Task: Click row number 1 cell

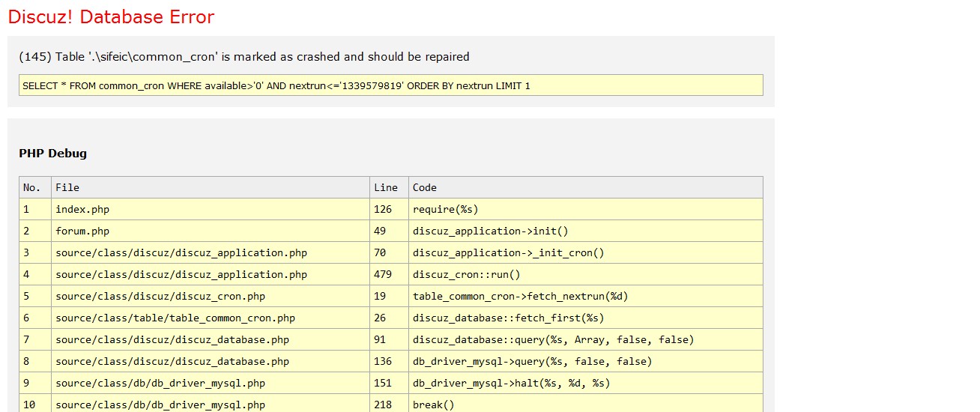Action: [x=35, y=209]
